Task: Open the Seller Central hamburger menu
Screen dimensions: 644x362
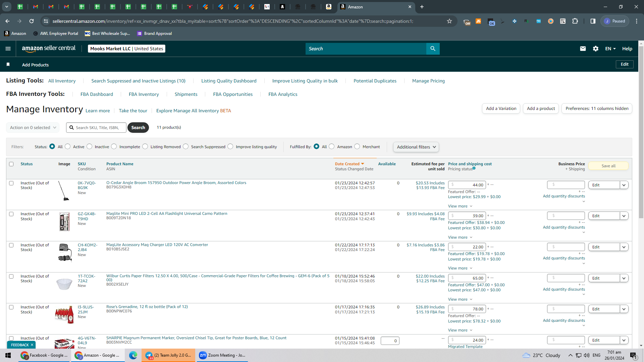Action: [8, 49]
